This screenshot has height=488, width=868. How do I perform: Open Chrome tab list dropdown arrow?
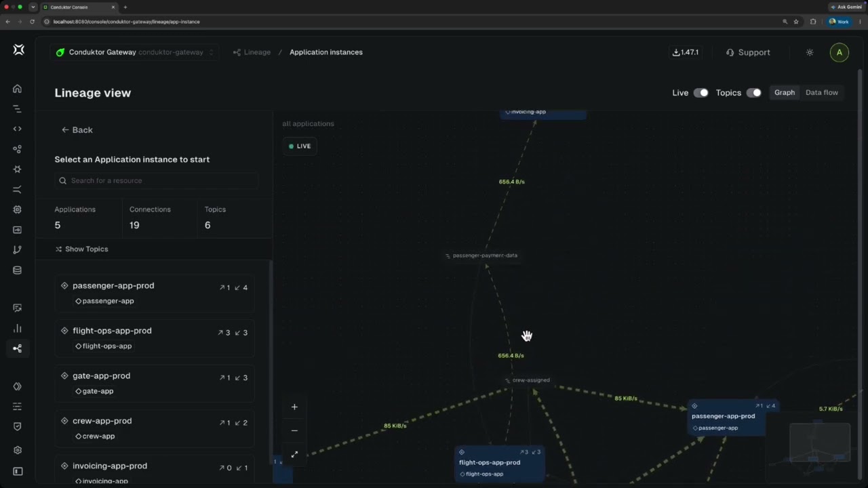(x=33, y=7)
